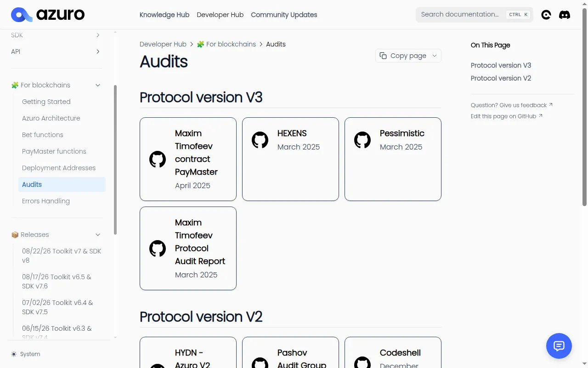This screenshot has height=368, width=588.
Task: Click the puzzle icon in the breadcrumb
Action: [200, 44]
